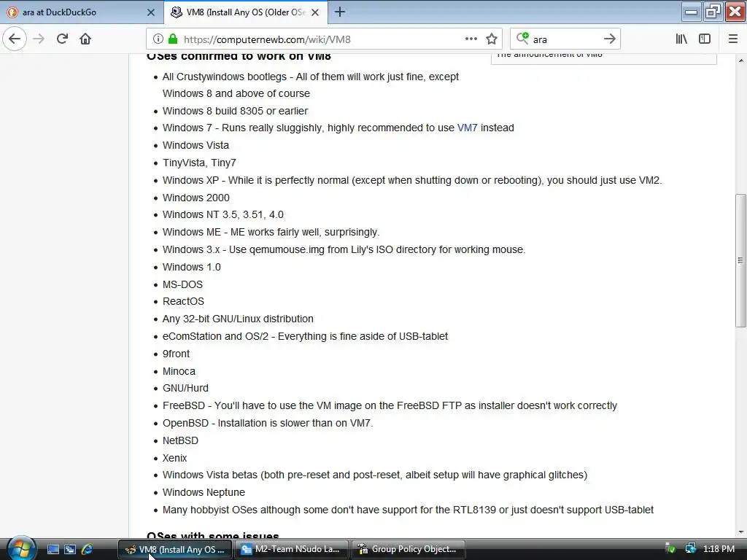Click the 'Windows ME' list entry
Image resolution: width=747 pixels, height=560 pixels.
(x=271, y=233)
